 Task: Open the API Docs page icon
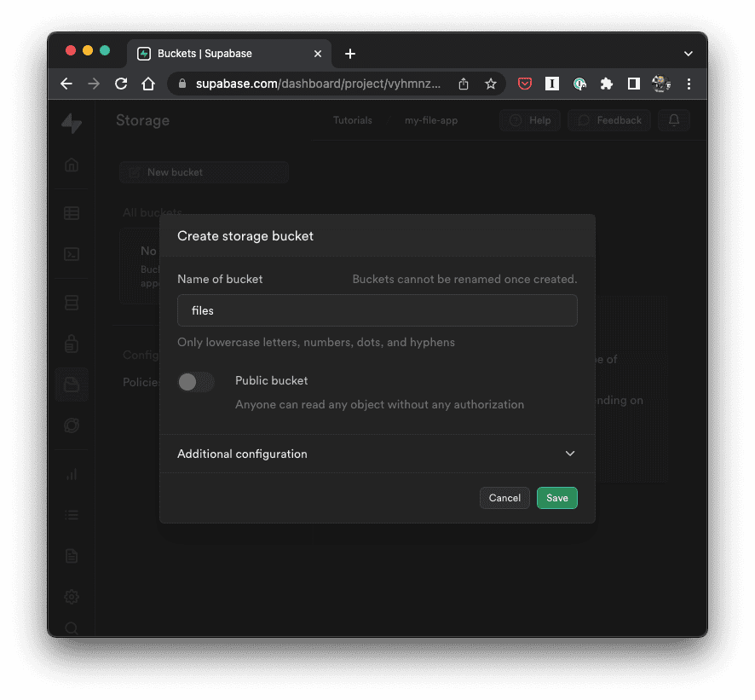(x=71, y=555)
